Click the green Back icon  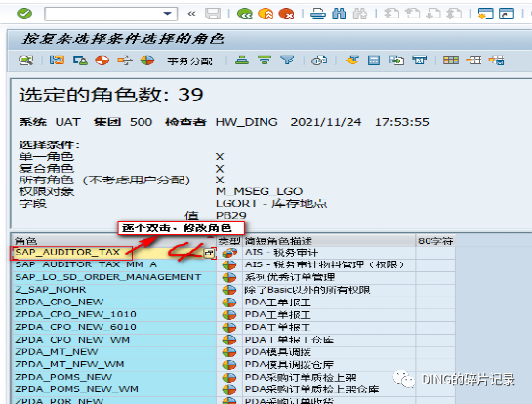(245, 14)
